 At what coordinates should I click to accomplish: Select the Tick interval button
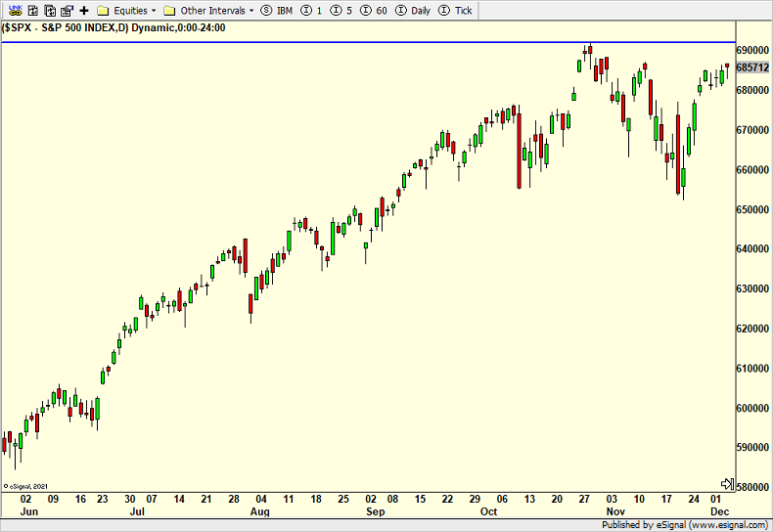coord(456,11)
